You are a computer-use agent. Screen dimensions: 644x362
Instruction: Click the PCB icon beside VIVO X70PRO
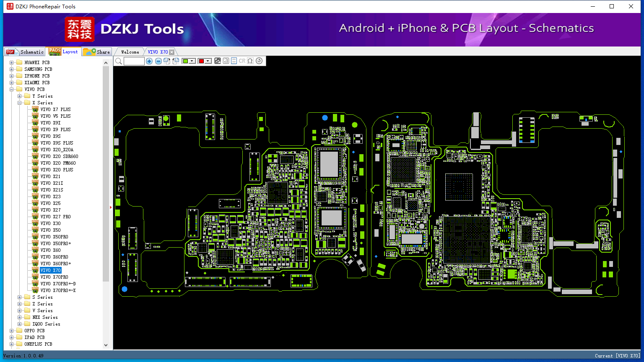35,277
